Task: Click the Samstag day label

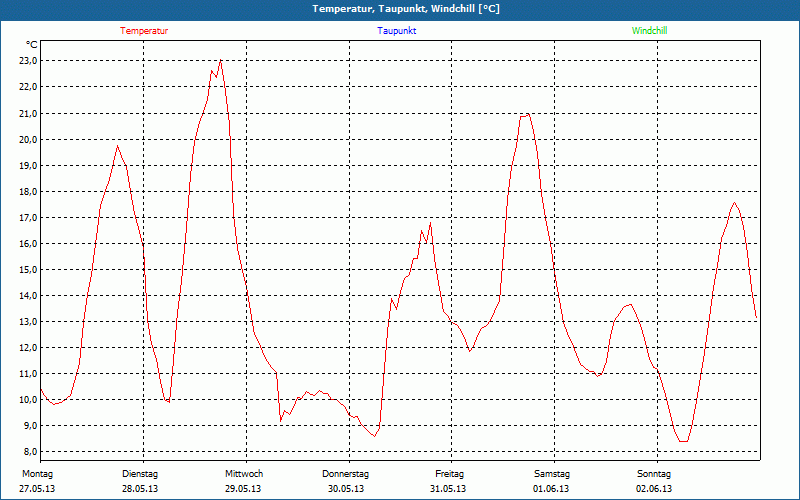Action: pos(552,474)
